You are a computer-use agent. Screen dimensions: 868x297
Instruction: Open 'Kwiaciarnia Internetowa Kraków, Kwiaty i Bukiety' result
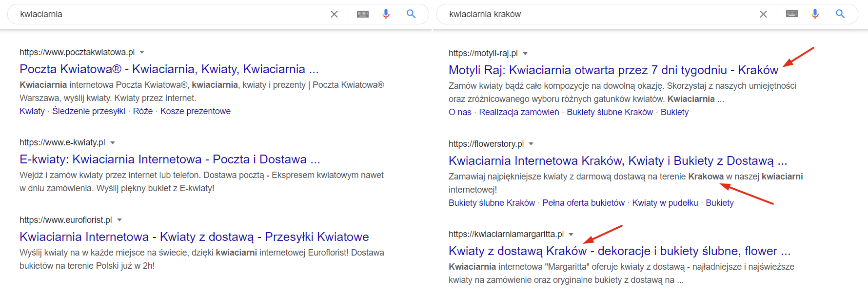click(x=618, y=161)
